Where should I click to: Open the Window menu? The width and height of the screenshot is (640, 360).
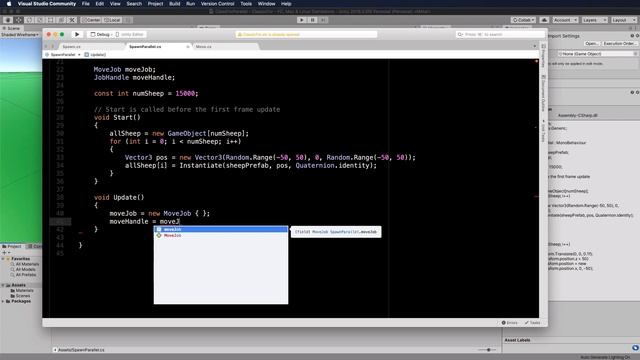(266, 4)
